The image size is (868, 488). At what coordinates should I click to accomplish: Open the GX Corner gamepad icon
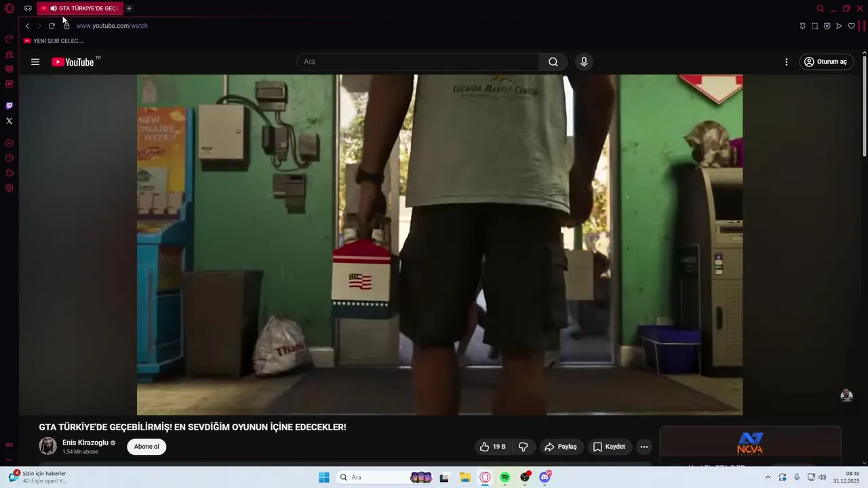pos(28,8)
